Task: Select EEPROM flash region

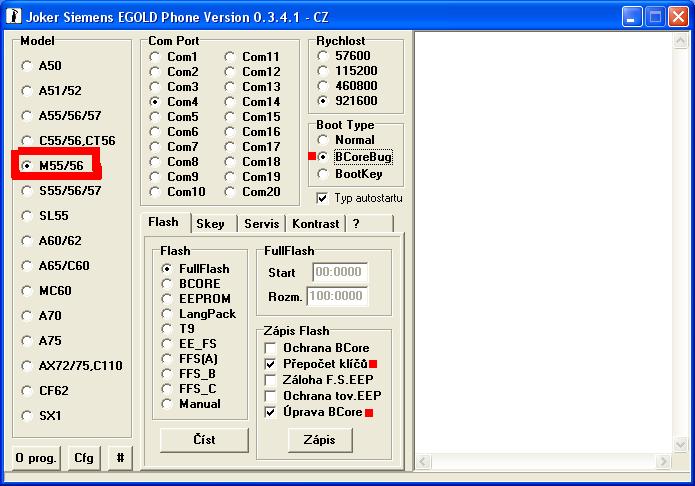Action: 167,299
